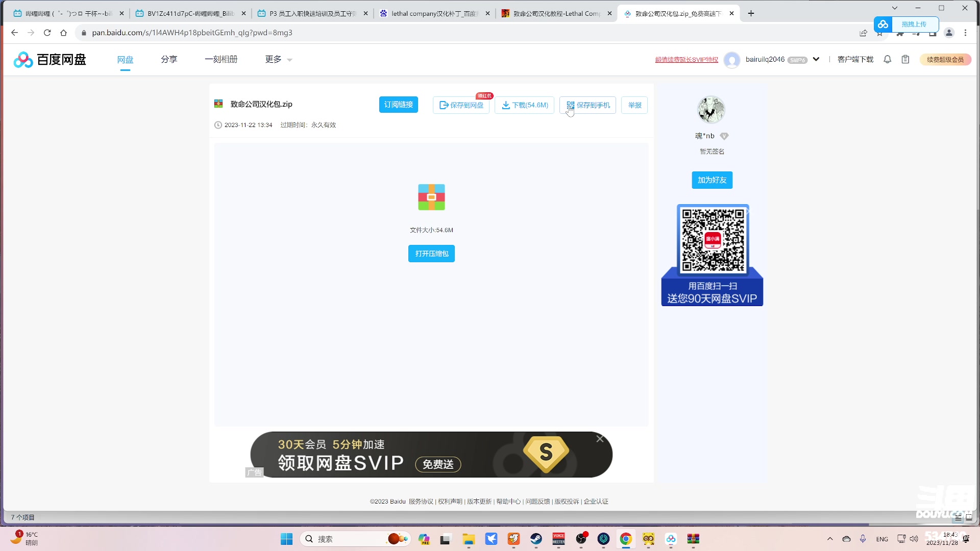Viewport: 980px width, 551px height.
Task: Click the 保存到网盘 button
Action: [461, 105]
